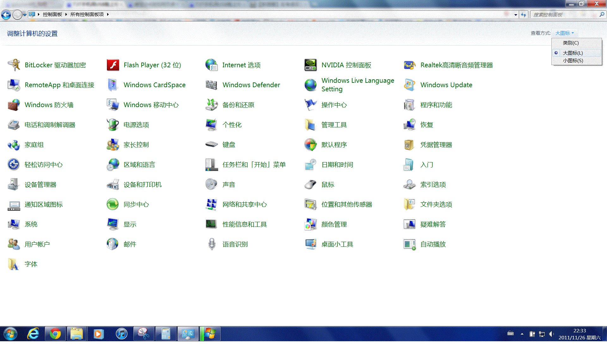Click the mouse settings icon
The height and width of the screenshot is (364, 607).
pos(310,185)
